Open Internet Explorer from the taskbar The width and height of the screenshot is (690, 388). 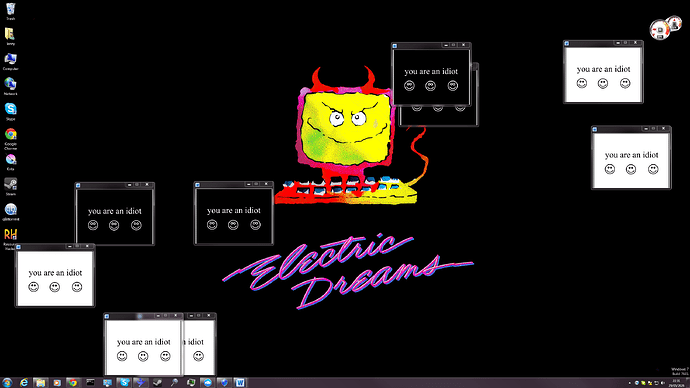click(24, 383)
